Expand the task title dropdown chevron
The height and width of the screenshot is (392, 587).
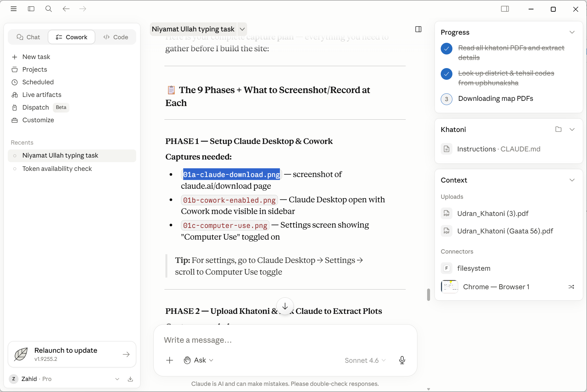(x=242, y=29)
